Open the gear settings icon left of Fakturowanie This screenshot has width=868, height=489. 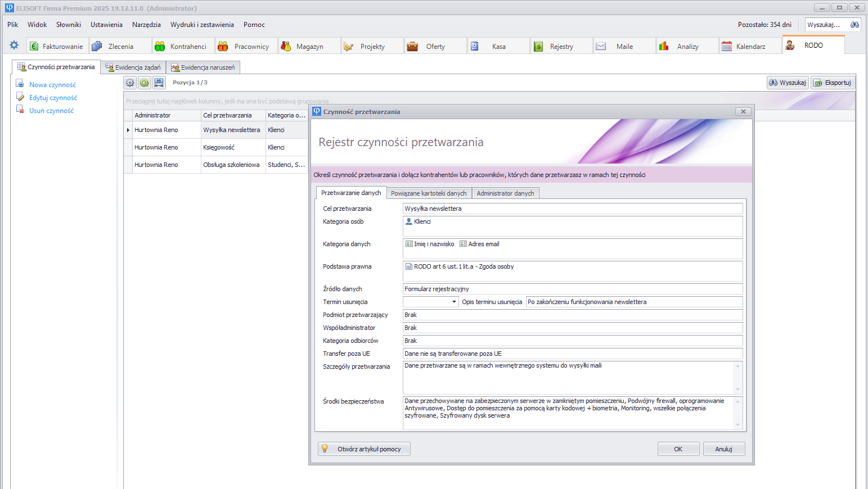pyautogui.click(x=14, y=46)
